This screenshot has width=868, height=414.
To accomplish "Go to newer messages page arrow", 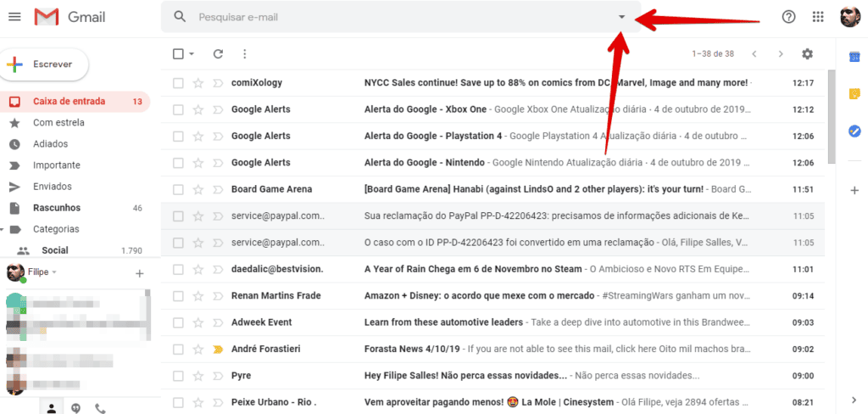I will coord(754,53).
